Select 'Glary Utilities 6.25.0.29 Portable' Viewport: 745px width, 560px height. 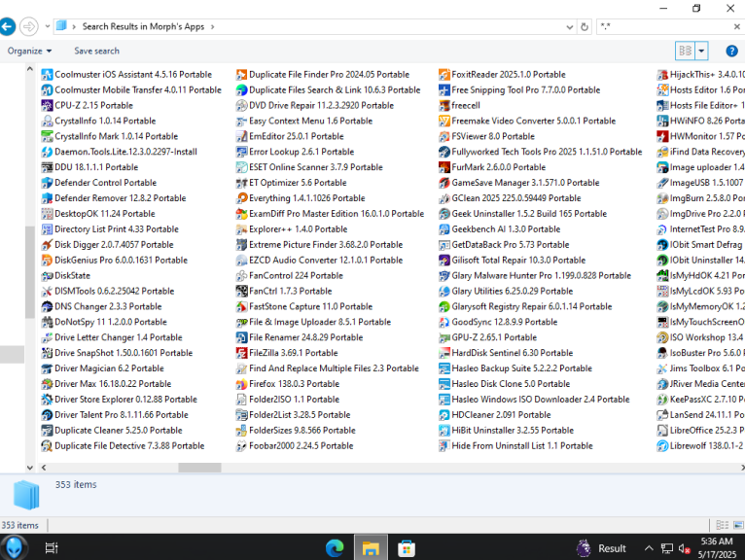[513, 291]
